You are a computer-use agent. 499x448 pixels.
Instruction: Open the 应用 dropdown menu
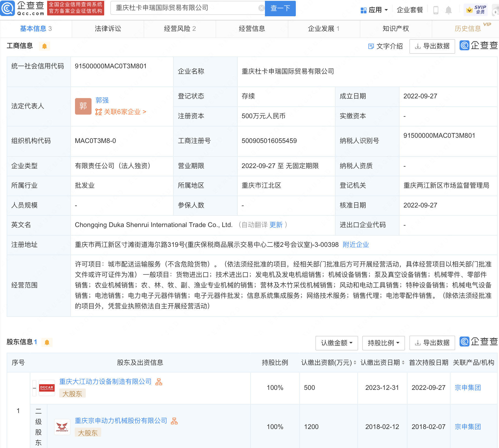point(374,10)
